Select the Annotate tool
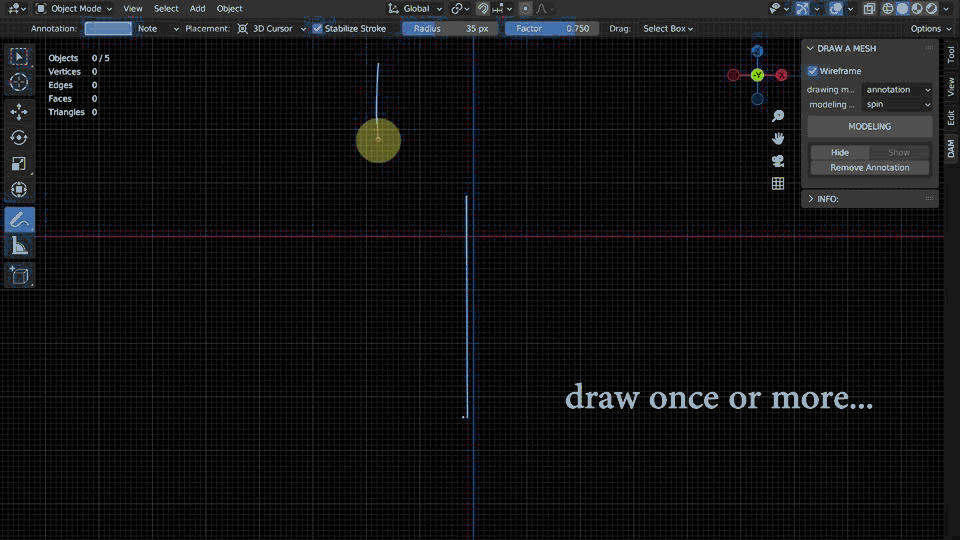 pyautogui.click(x=19, y=220)
